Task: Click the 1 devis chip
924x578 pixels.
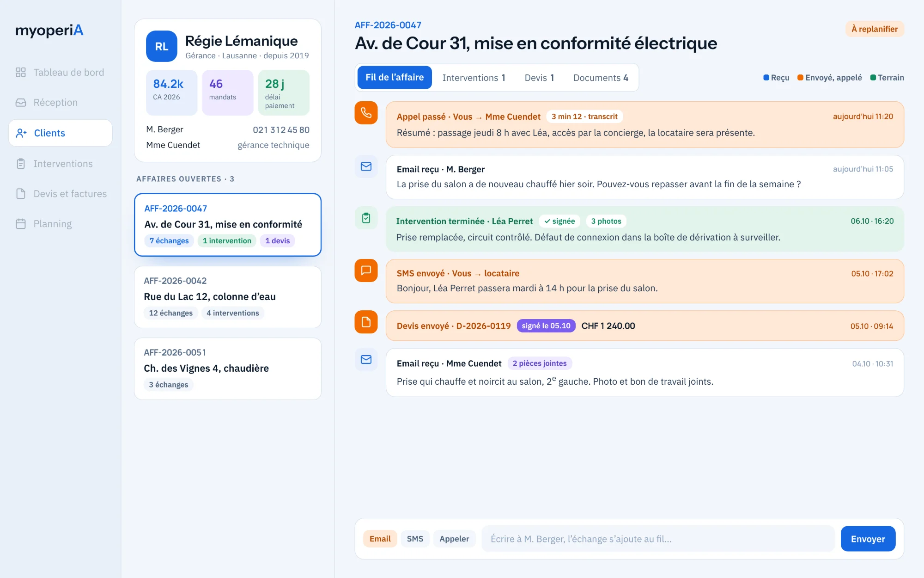Action: click(277, 240)
